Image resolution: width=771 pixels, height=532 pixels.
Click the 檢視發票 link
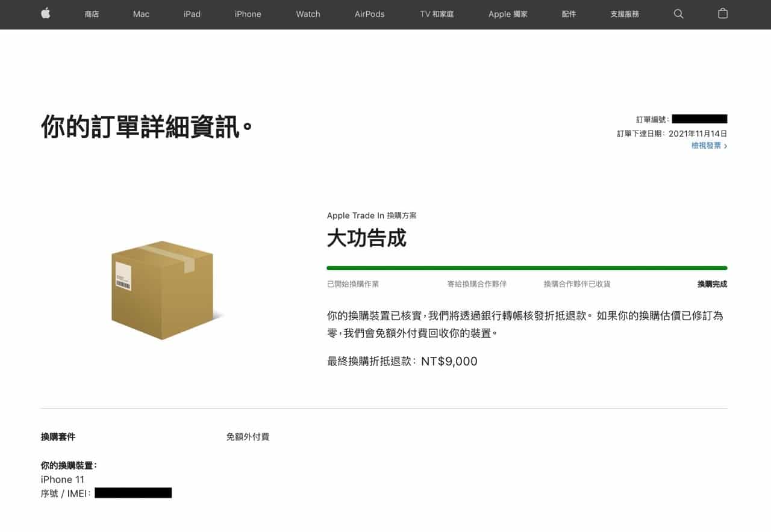709,146
